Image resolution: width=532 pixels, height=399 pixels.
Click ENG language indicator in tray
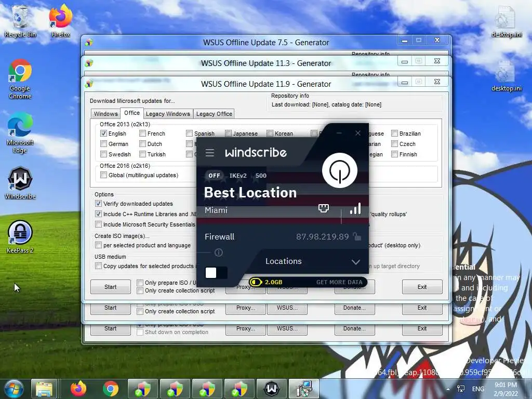pyautogui.click(x=478, y=389)
